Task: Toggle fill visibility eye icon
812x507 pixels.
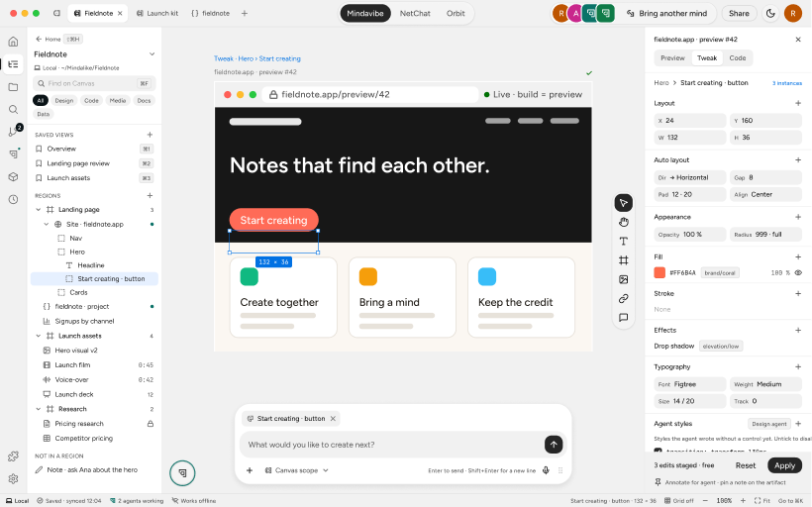Action: click(x=798, y=272)
